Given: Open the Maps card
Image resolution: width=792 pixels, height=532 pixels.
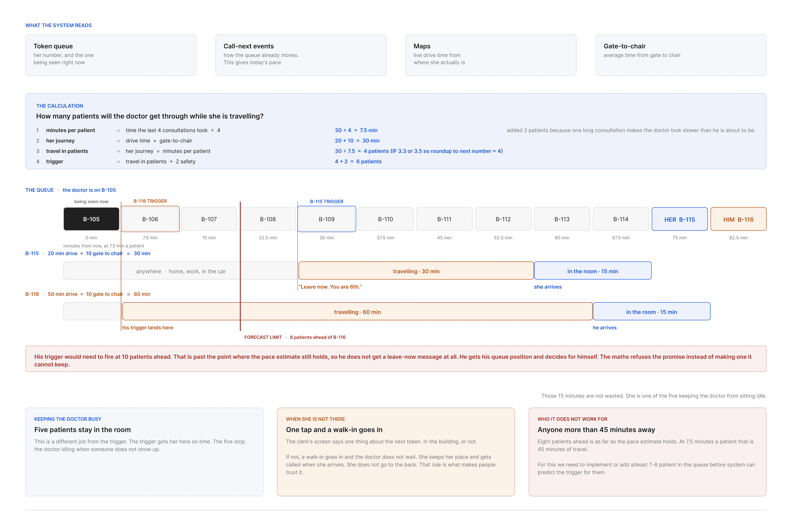Looking at the screenshot, I should pos(491,55).
